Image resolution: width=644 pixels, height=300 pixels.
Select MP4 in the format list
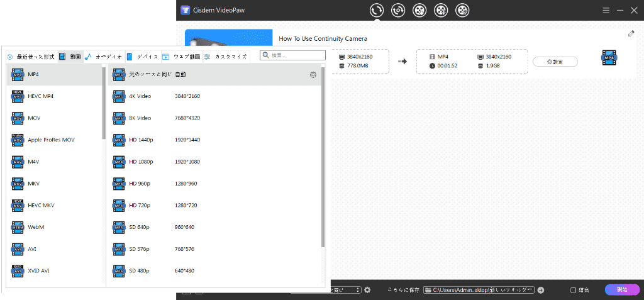pyautogui.click(x=54, y=74)
